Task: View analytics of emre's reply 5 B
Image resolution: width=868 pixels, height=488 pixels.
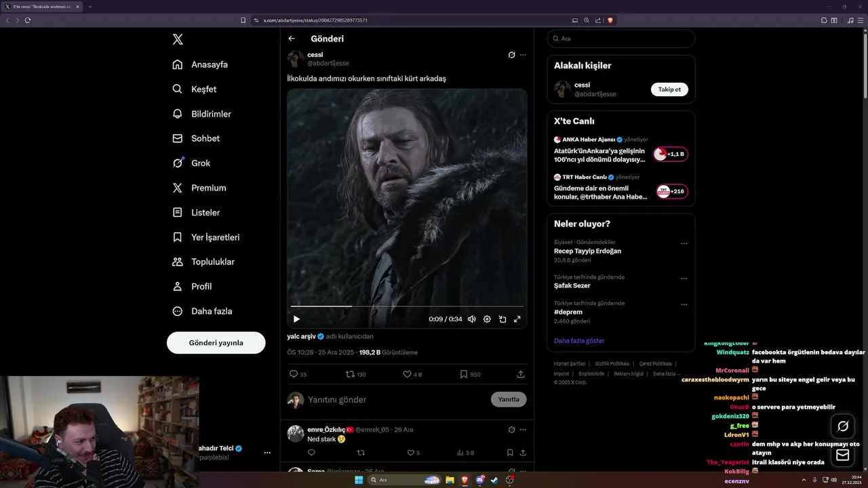Action: (465, 453)
